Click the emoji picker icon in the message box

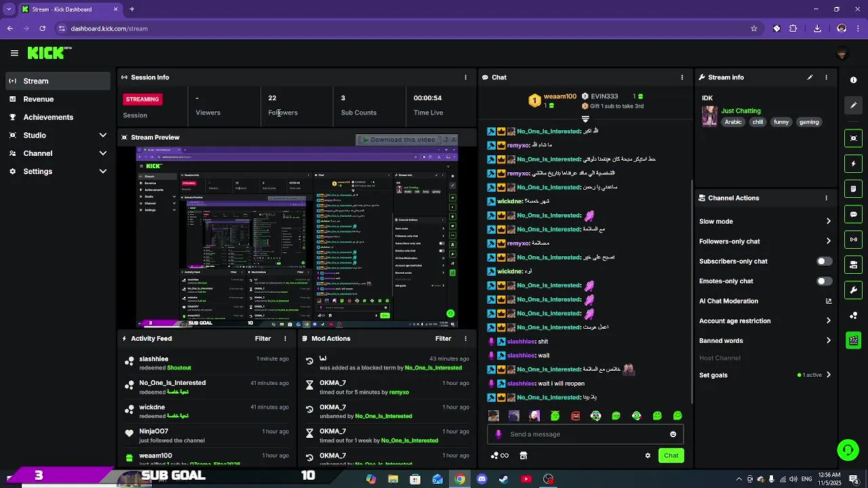tap(673, 434)
